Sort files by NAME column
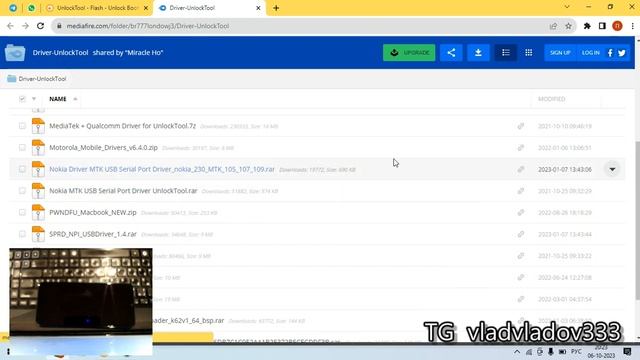This screenshot has height=360, width=640. coord(58,99)
